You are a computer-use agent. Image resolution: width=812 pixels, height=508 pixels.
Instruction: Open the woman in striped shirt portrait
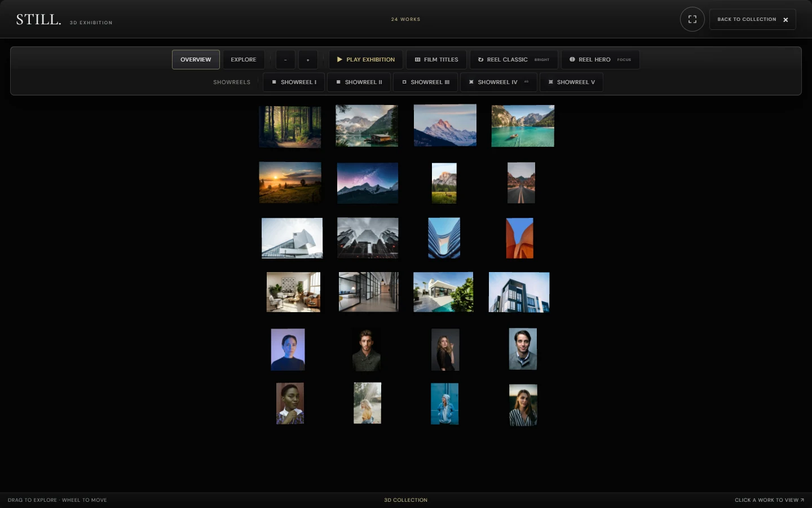[523, 405]
